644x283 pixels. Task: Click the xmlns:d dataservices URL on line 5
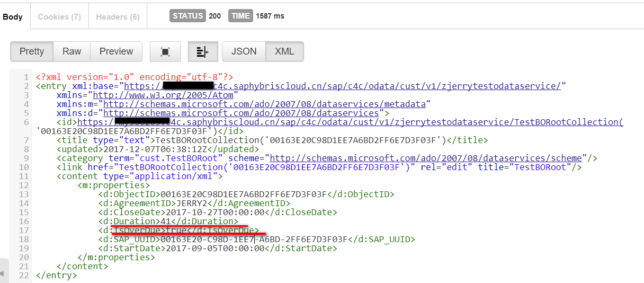[241, 113]
